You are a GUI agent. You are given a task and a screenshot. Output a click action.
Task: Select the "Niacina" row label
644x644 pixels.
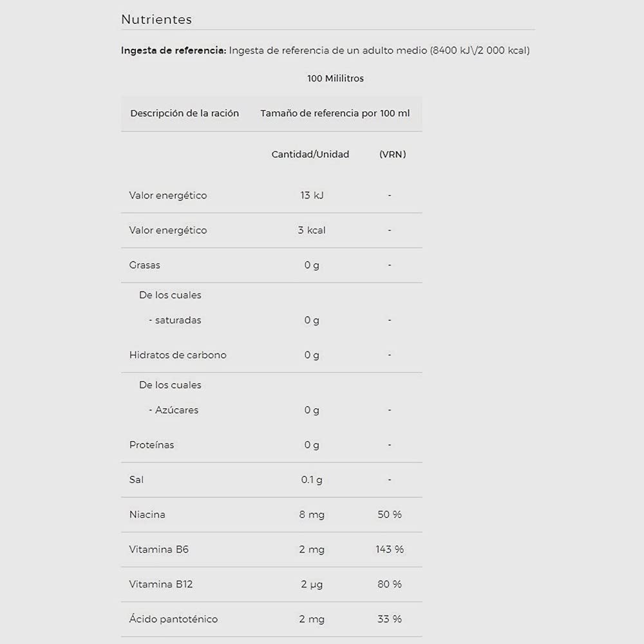coord(147,515)
